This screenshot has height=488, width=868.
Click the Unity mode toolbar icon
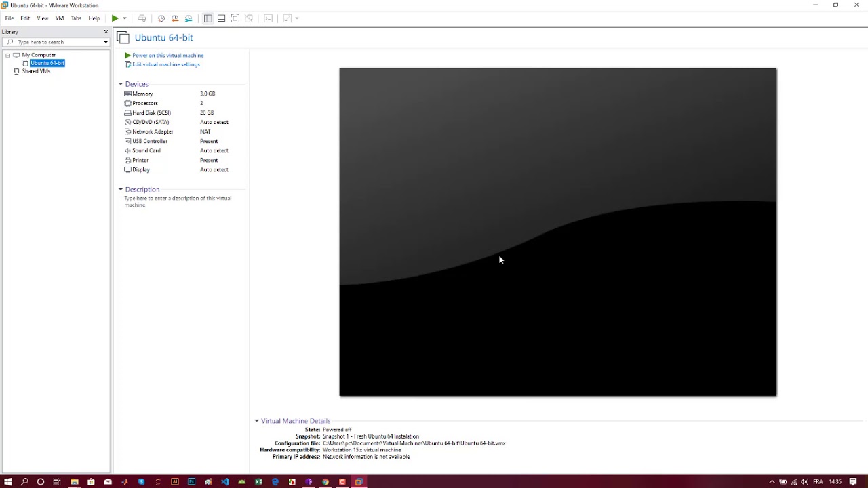[249, 18]
